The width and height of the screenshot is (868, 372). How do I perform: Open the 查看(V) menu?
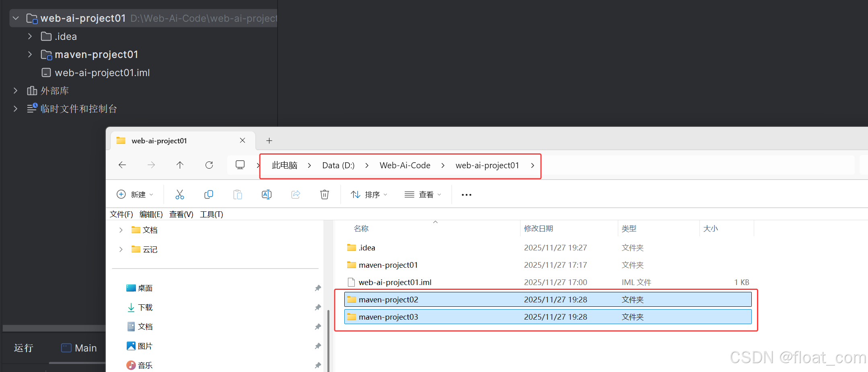pos(181,214)
